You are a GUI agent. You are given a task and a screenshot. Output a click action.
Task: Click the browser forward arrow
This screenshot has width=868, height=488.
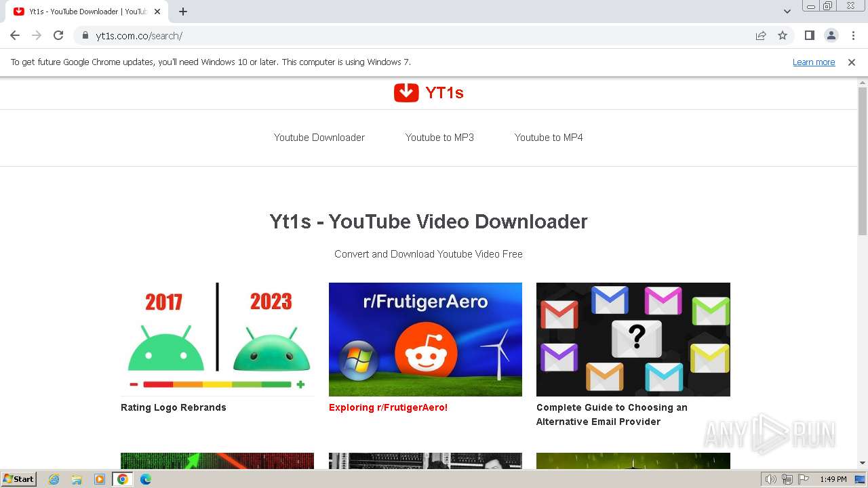point(37,35)
